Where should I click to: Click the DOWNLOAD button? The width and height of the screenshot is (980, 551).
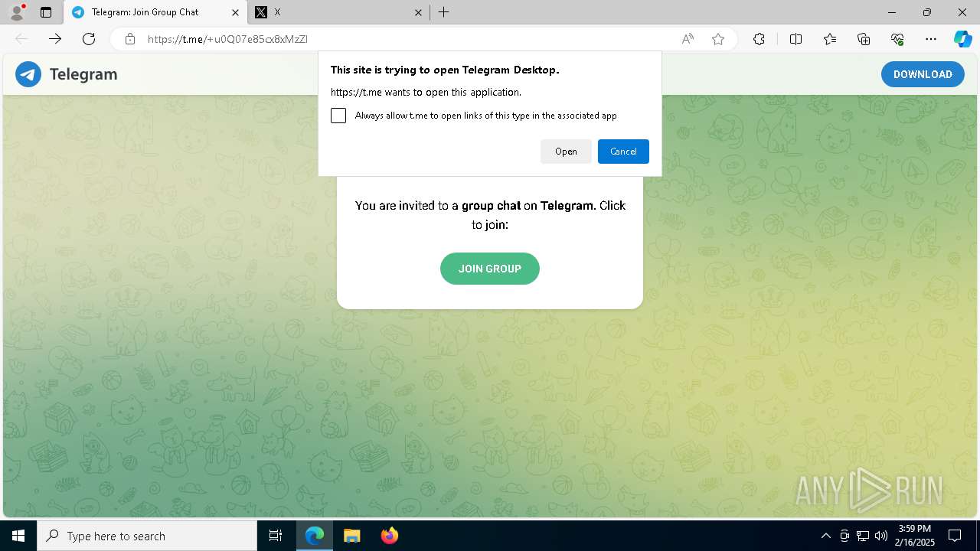(923, 74)
